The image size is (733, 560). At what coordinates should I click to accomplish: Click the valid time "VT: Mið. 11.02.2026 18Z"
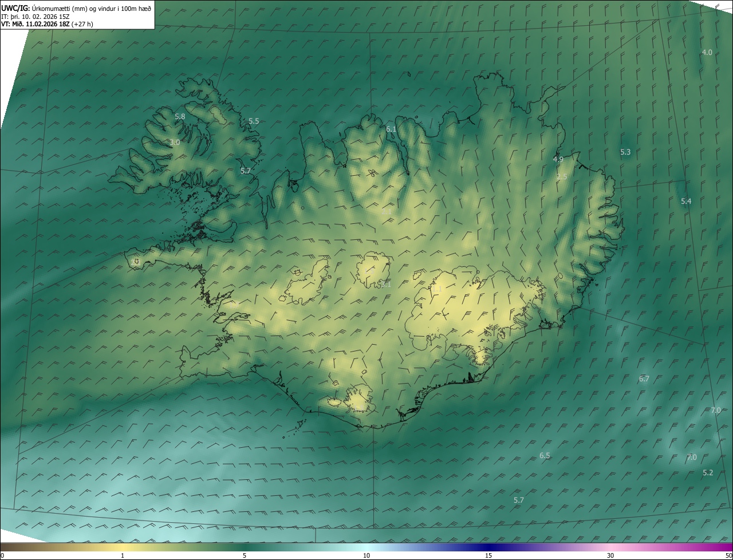tap(35, 24)
